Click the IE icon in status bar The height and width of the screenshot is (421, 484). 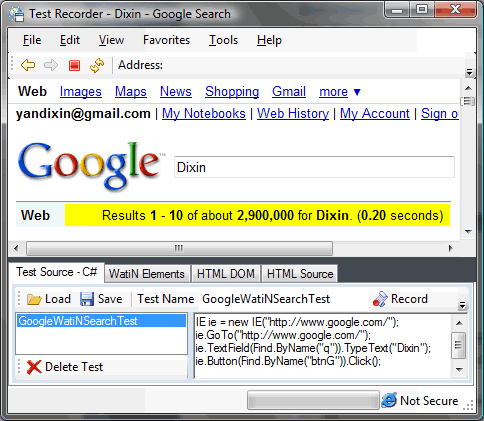click(x=389, y=400)
